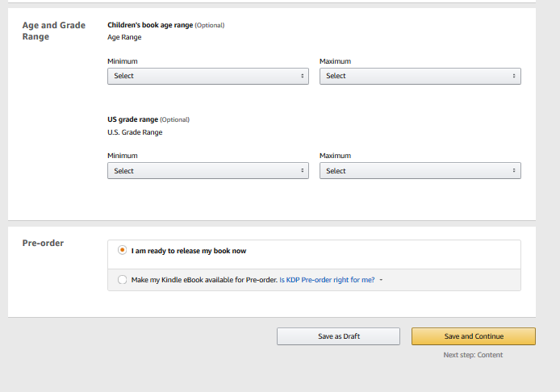This screenshot has width=560, height=392.
Task: Click the 'Next step: Content' text
Action: tap(473, 355)
